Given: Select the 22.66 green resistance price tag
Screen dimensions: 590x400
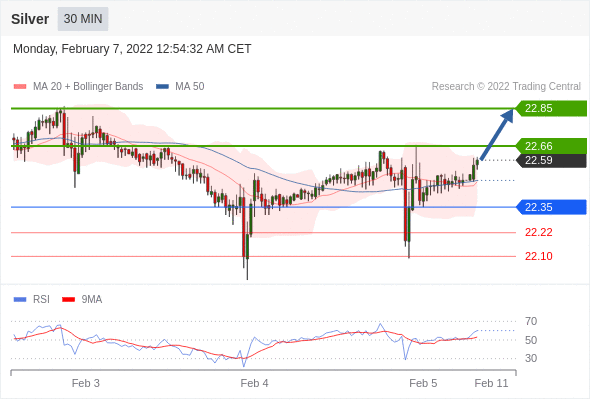Looking at the screenshot, I should point(551,146).
